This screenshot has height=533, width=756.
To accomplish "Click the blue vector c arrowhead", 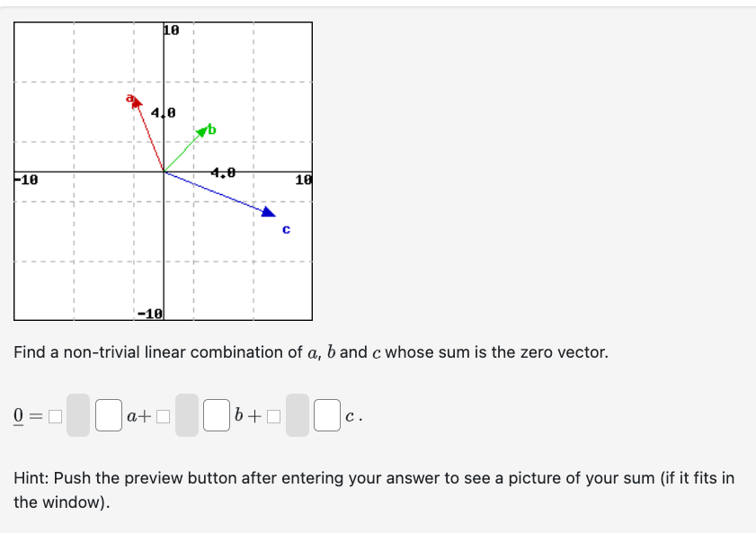I will (267, 213).
